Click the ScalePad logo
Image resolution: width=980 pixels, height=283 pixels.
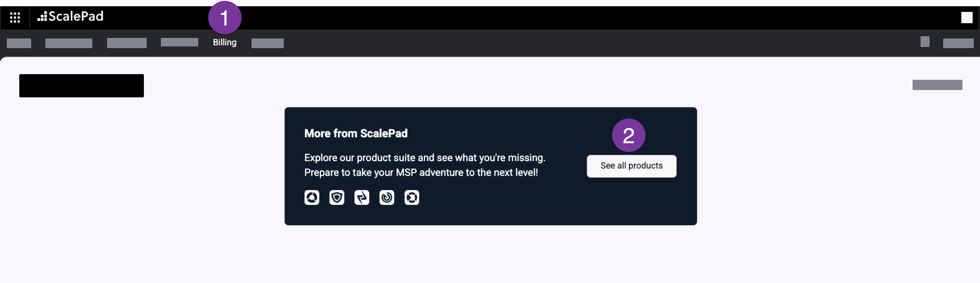[70, 16]
